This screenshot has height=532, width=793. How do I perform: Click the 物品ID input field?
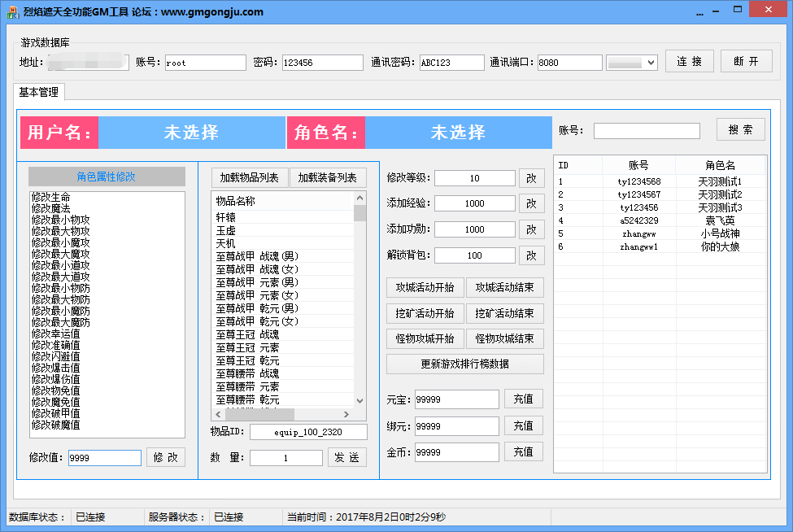308,432
